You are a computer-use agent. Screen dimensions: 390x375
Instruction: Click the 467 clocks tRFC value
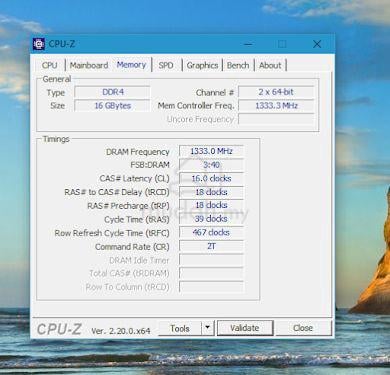[211, 232]
